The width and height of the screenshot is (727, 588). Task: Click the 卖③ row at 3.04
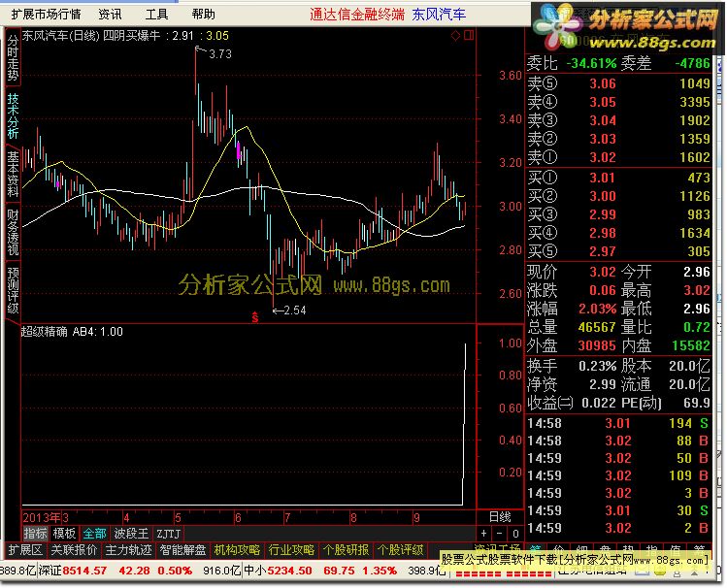coord(618,120)
